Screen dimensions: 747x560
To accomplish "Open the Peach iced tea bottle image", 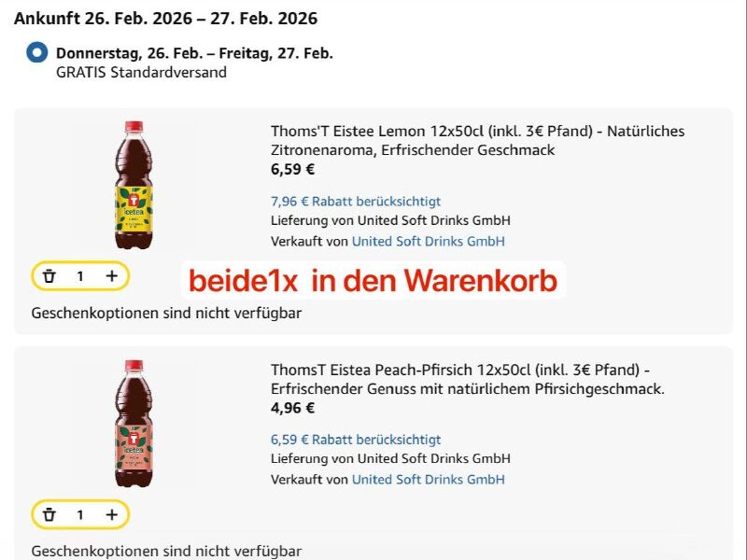I will pyautogui.click(x=134, y=423).
